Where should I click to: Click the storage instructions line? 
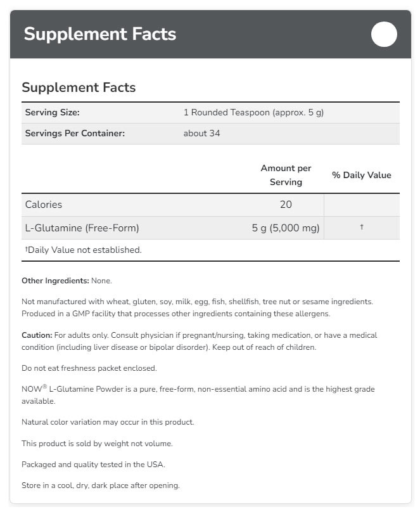click(101, 485)
